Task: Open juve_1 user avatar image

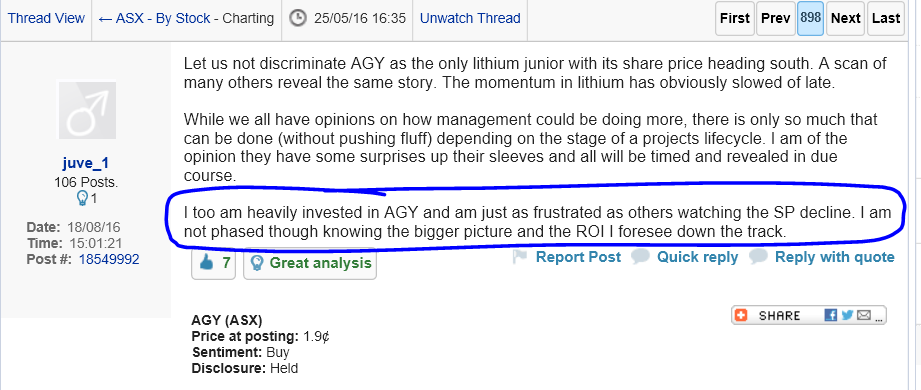Action: pyautogui.click(x=86, y=110)
